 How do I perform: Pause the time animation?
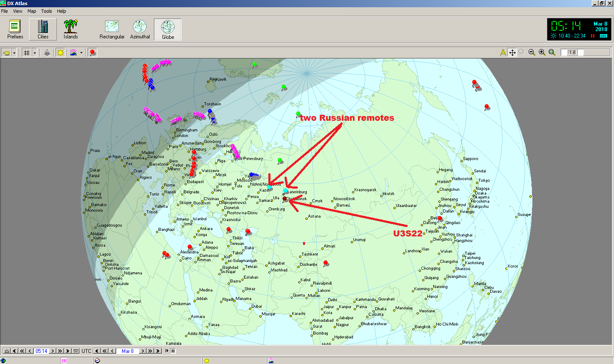pos(173,351)
